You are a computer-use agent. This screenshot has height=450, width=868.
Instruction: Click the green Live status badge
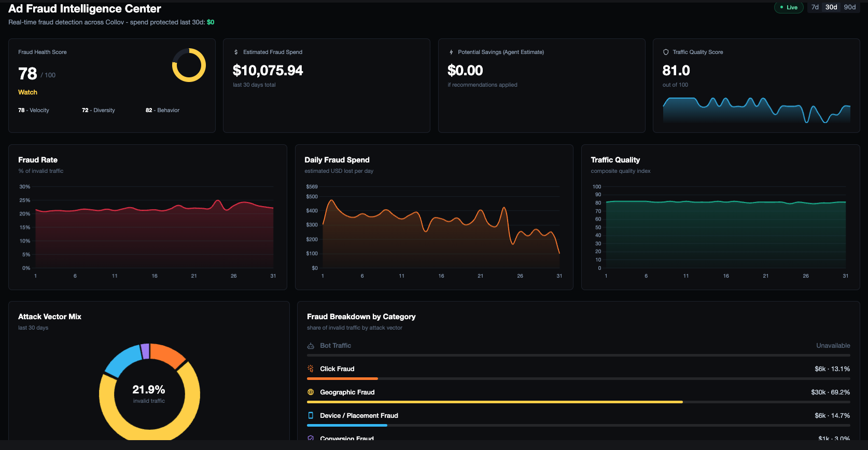click(789, 7)
